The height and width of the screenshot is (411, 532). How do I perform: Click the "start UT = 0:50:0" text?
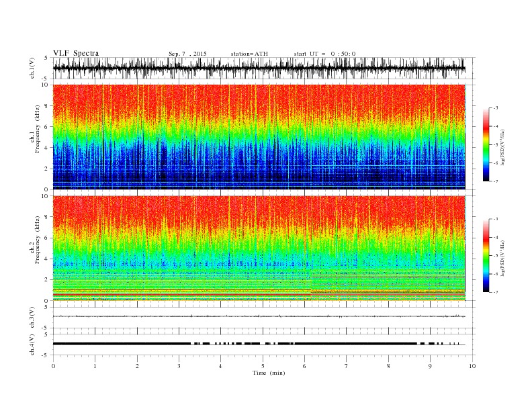point(324,54)
